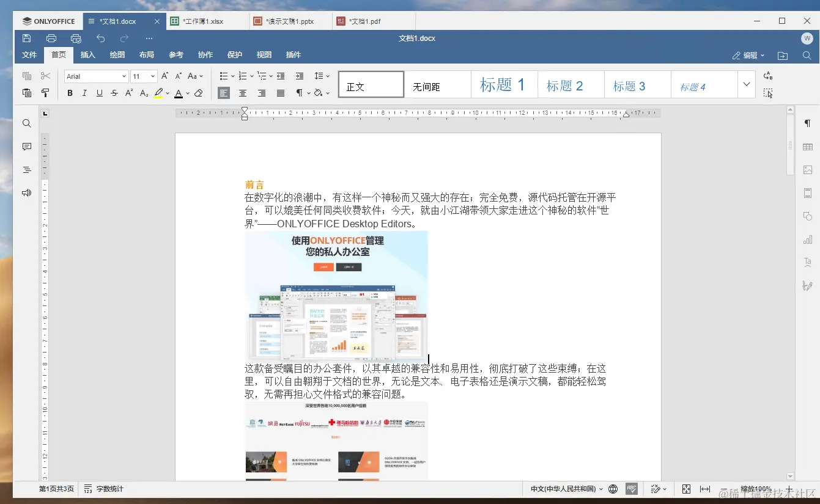Open the change case dropdown
This screenshot has width=820, height=504.
(x=196, y=76)
